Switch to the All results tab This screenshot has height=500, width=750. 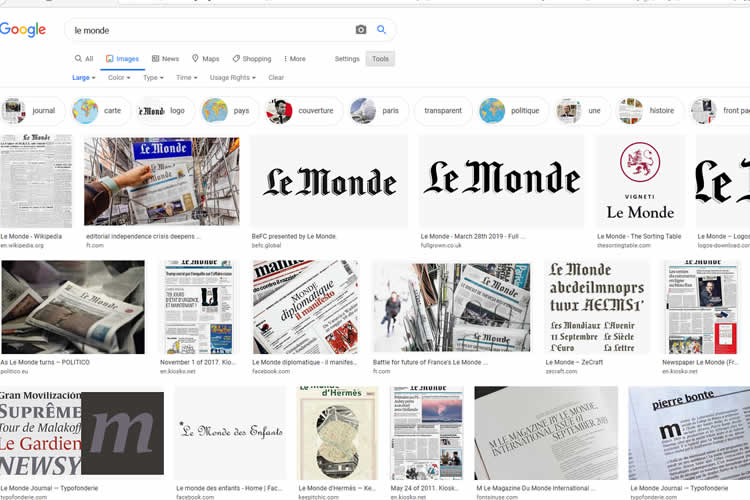click(x=84, y=59)
